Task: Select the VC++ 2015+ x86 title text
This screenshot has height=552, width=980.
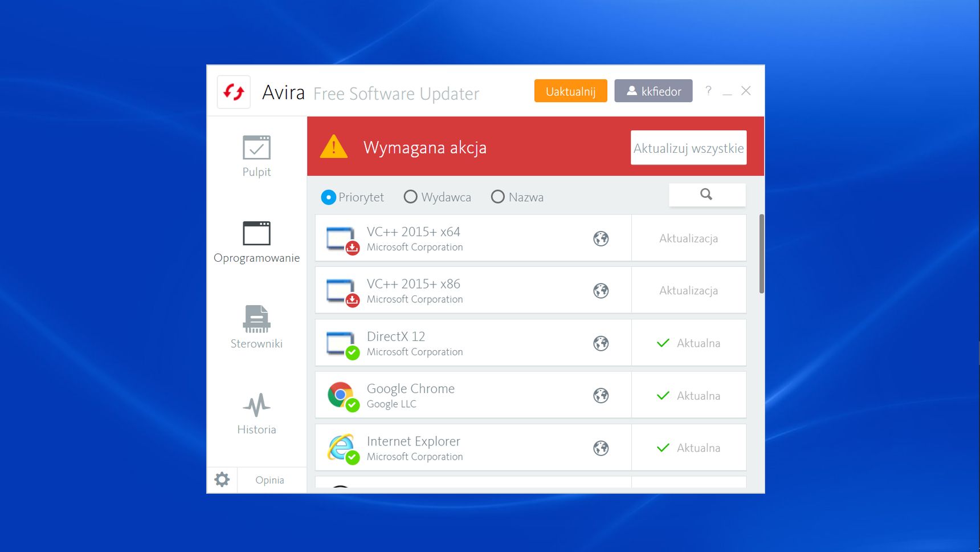Action: [414, 284]
